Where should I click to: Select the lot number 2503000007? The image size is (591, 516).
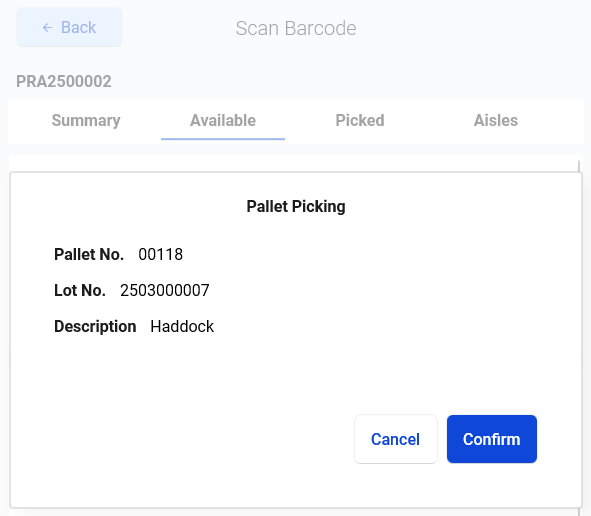[x=165, y=290]
